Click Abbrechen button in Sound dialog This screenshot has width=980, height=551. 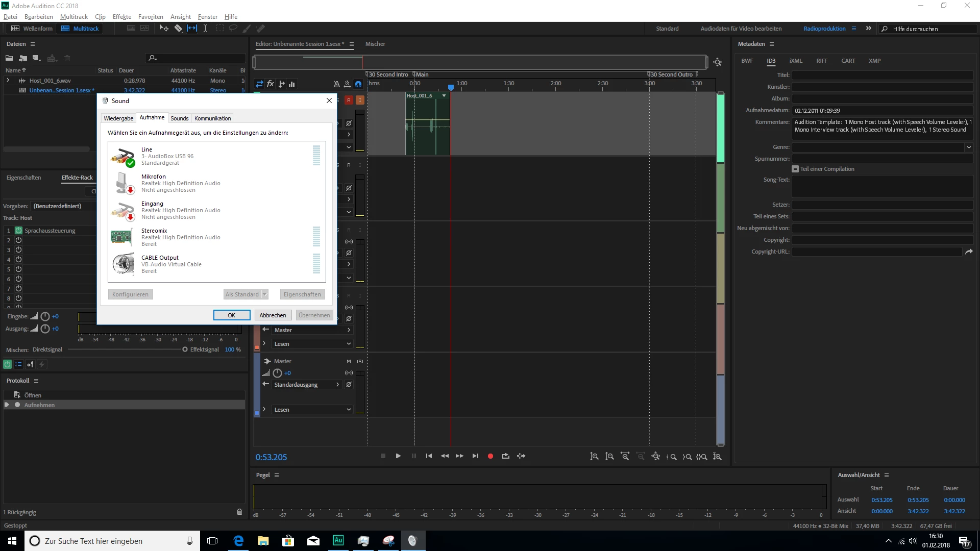[x=273, y=315]
